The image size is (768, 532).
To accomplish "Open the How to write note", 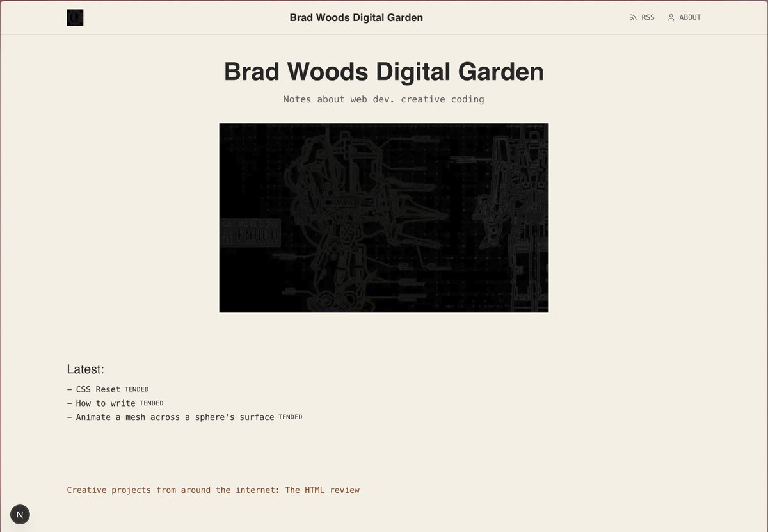I will pyautogui.click(x=106, y=403).
